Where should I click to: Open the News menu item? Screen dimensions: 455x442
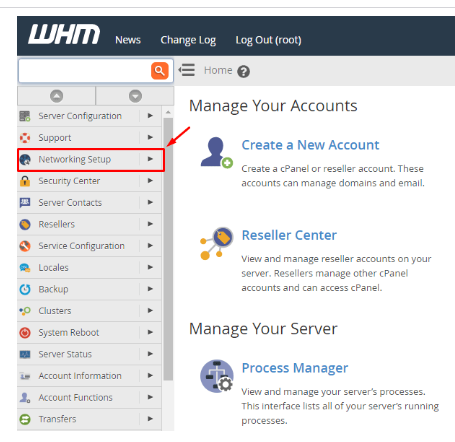tap(128, 40)
